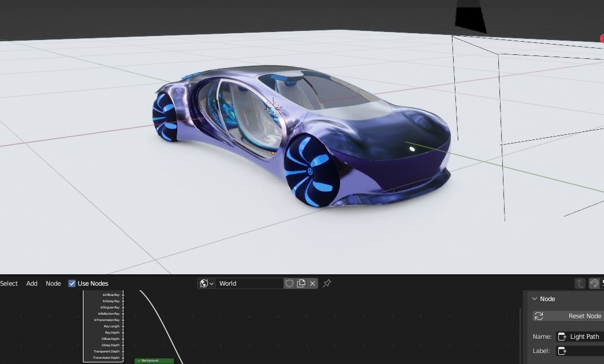The image size is (604, 364).
Task: Open the Node menu
Action: [53, 283]
